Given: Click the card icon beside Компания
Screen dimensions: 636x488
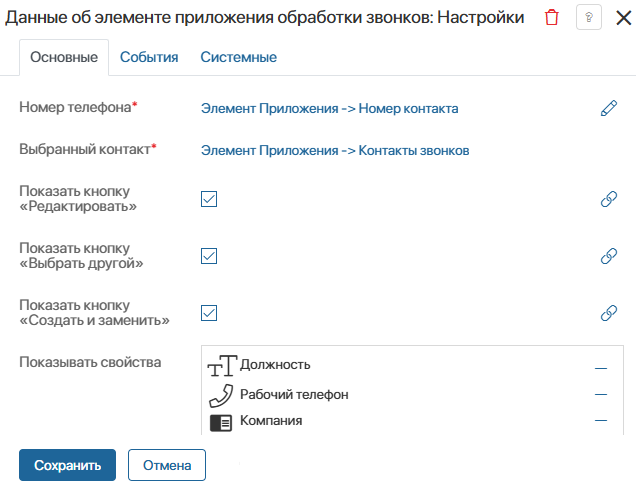Looking at the screenshot, I should point(221,423).
